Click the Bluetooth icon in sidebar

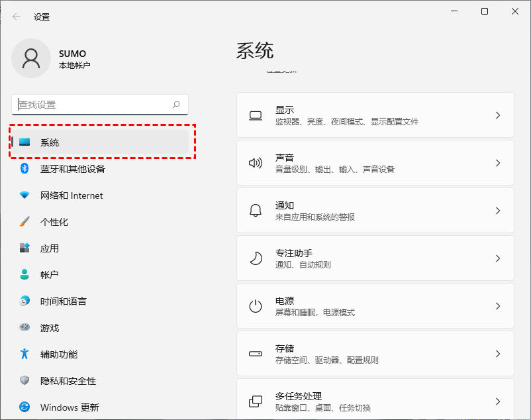tap(24, 168)
